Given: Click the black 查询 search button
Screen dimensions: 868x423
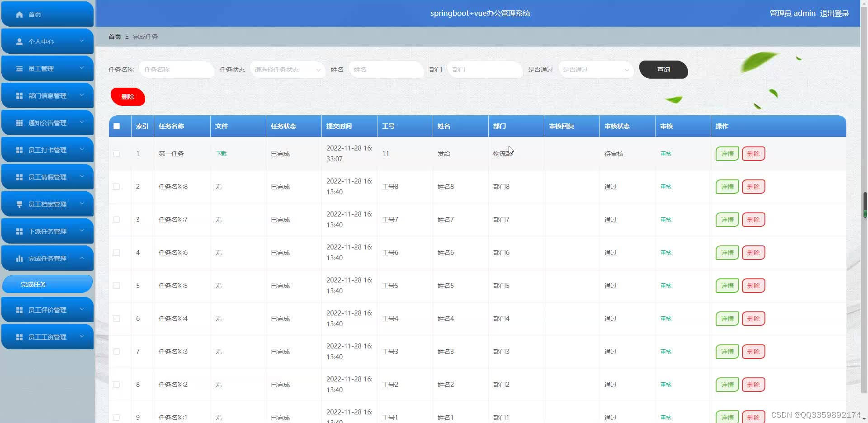Looking at the screenshot, I should click(x=663, y=70).
